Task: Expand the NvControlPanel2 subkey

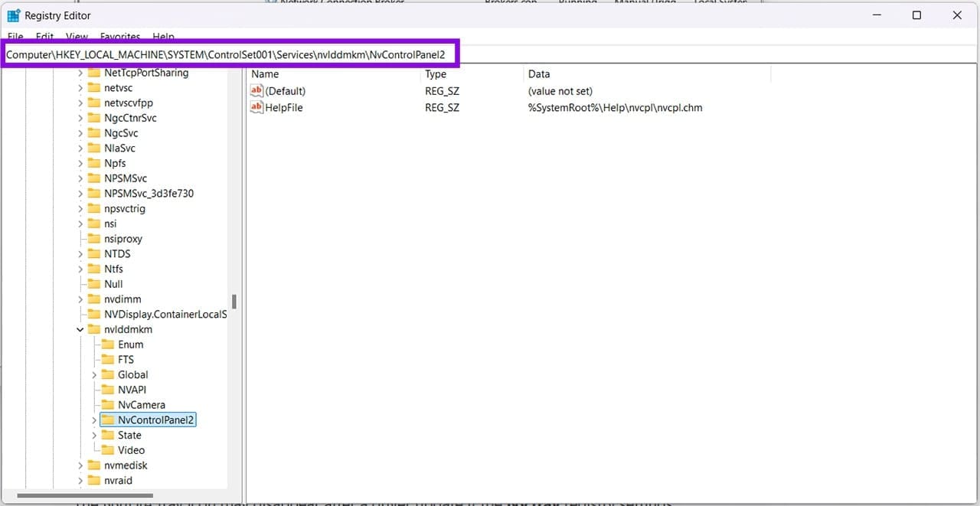Action: (x=94, y=420)
